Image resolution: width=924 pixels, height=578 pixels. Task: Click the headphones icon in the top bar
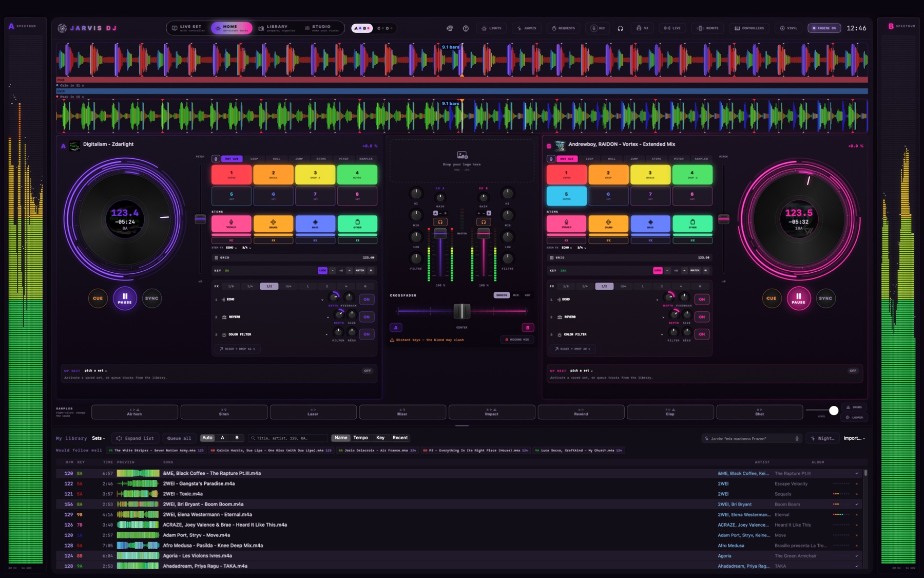[620, 28]
